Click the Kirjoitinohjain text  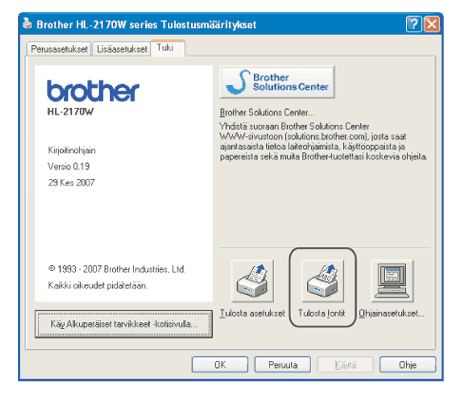pos(72,150)
